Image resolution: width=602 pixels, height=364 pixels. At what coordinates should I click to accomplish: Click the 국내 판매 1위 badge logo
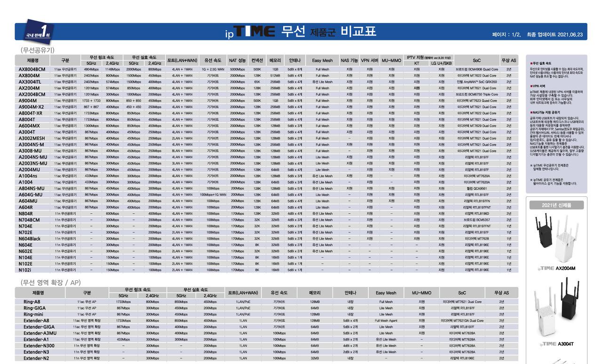pyautogui.click(x=38, y=32)
